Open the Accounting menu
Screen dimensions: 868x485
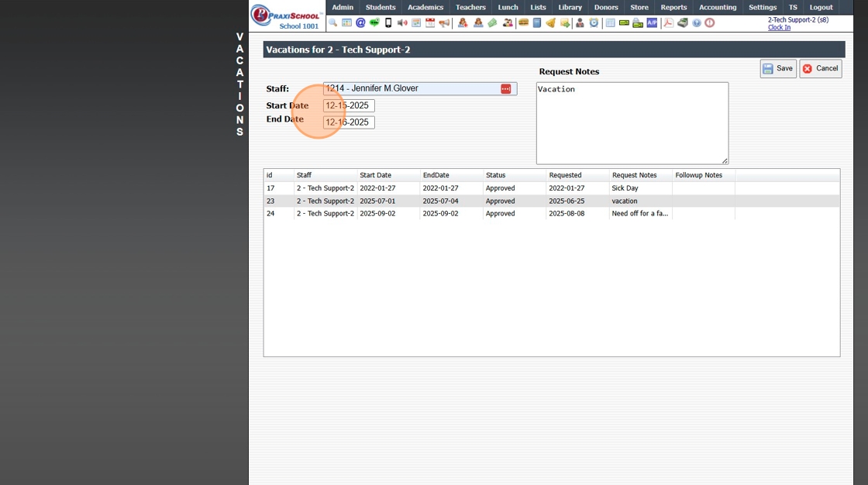[x=718, y=8]
